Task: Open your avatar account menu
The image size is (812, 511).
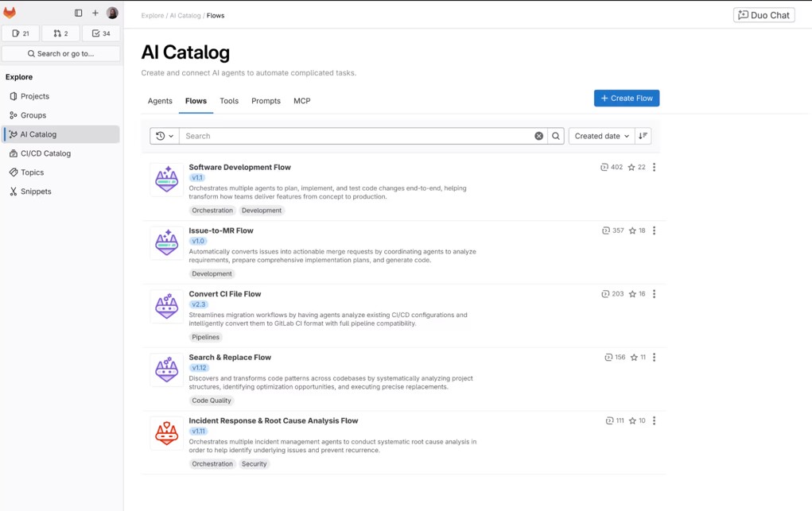Action: (112, 13)
